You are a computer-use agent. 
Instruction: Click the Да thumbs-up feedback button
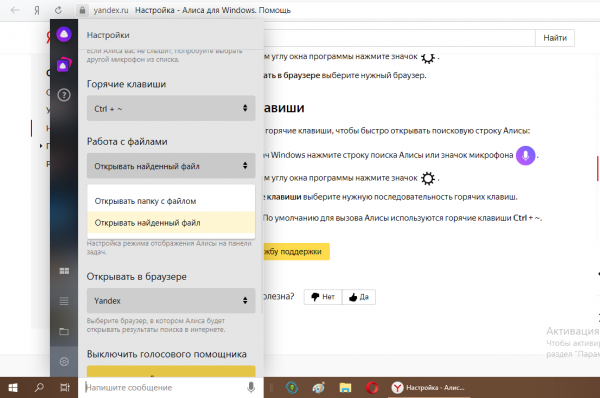click(x=359, y=297)
